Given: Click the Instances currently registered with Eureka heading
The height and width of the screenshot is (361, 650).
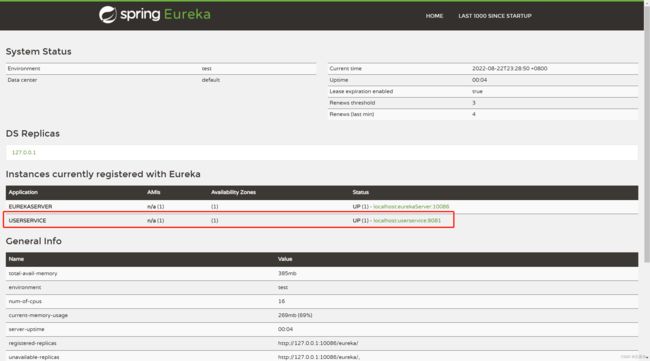Looking at the screenshot, I should coord(103,174).
